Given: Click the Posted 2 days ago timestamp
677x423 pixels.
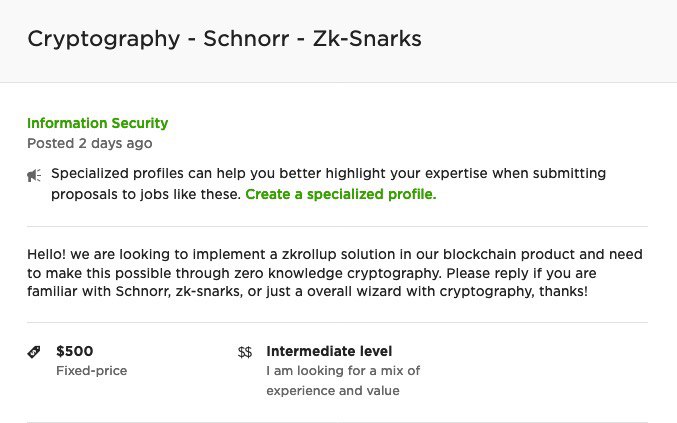Looking at the screenshot, I should coord(90,143).
